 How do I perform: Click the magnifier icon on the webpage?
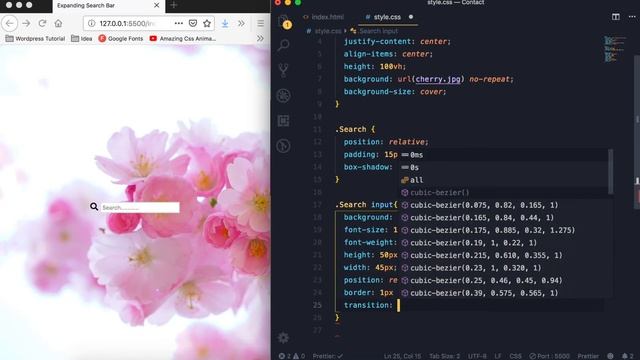pos(94,207)
